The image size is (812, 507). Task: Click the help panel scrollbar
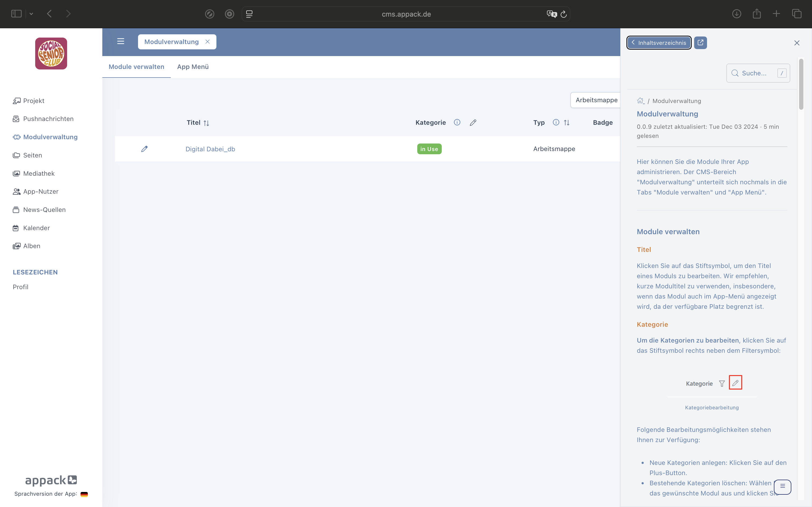801,84
